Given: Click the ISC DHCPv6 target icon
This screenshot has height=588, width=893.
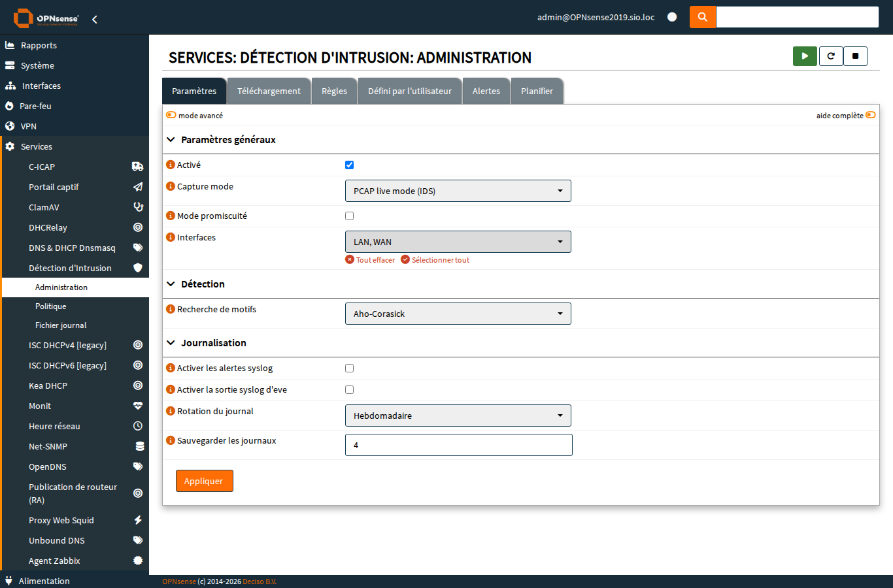Looking at the screenshot, I should pos(138,365).
